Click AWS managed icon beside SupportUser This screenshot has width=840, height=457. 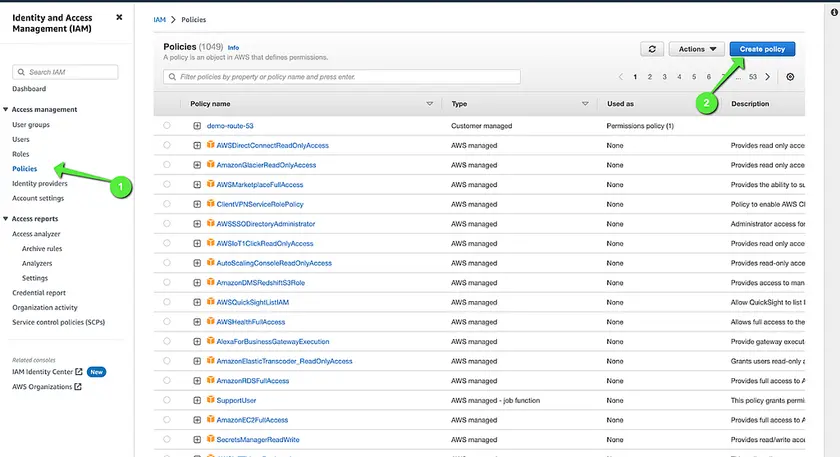pos(211,399)
